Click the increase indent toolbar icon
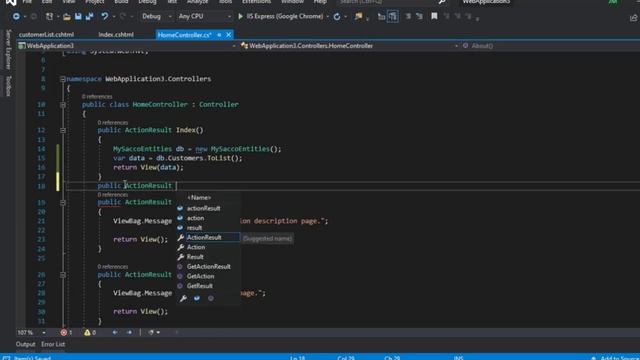Viewport: 640px width, 360px height. (x=419, y=16)
